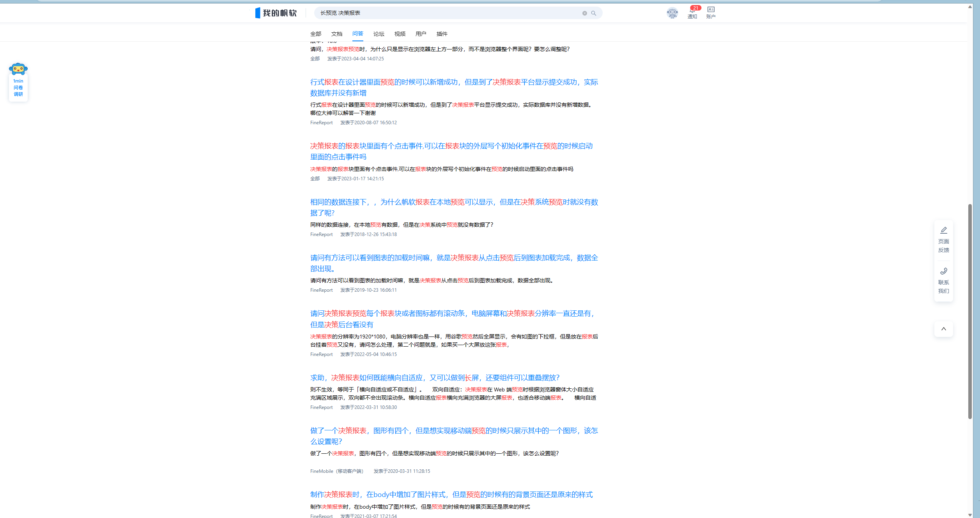
Task: Open result 相同的数据连接下，为什么帆软报表在本地预览可以显示
Action: (x=454, y=207)
